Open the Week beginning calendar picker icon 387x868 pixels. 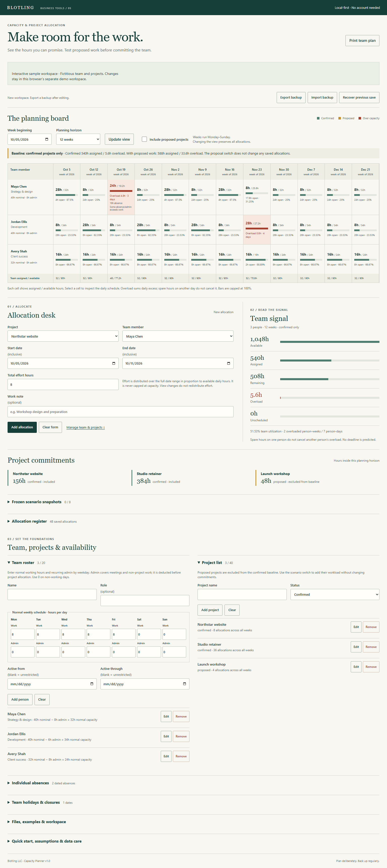pyautogui.click(x=46, y=139)
